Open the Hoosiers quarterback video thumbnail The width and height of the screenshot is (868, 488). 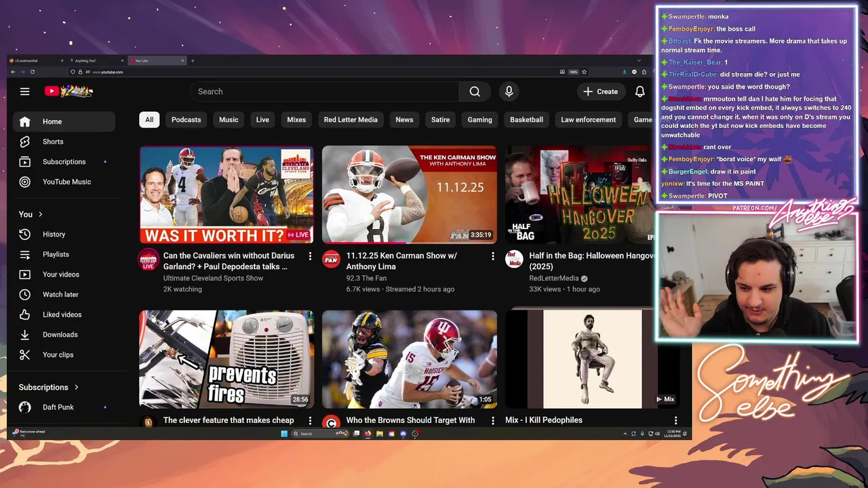[410, 359]
